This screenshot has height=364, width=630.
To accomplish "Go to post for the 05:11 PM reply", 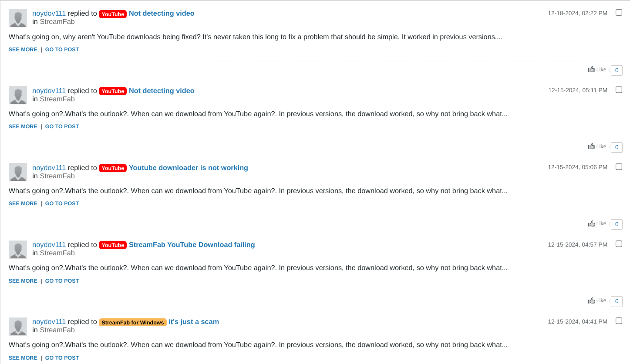I will 62,127.
